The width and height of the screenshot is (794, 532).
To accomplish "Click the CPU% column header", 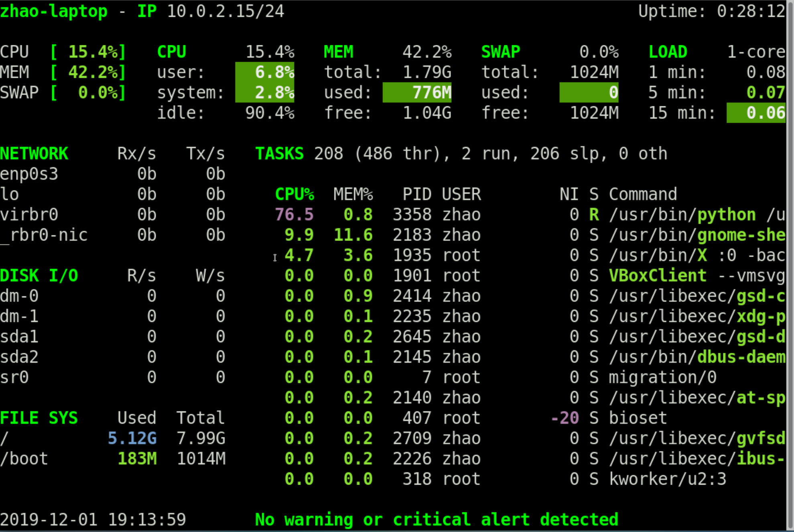I will (294, 194).
